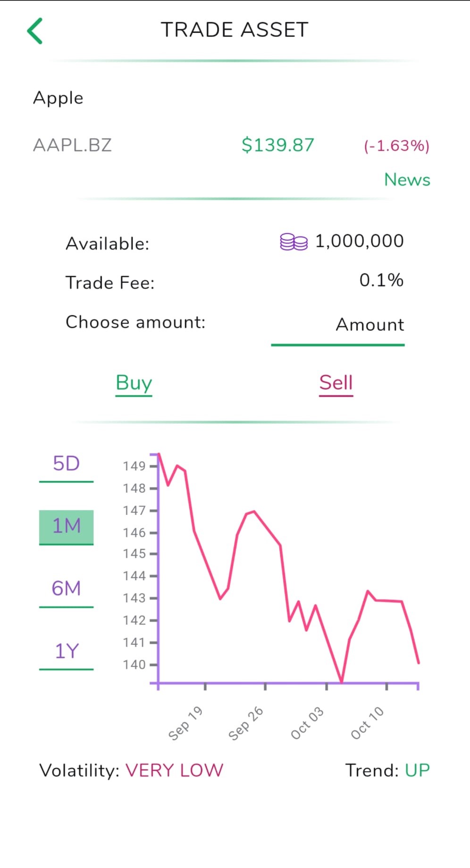Tap the purple coins icon

pyautogui.click(x=294, y=242)
